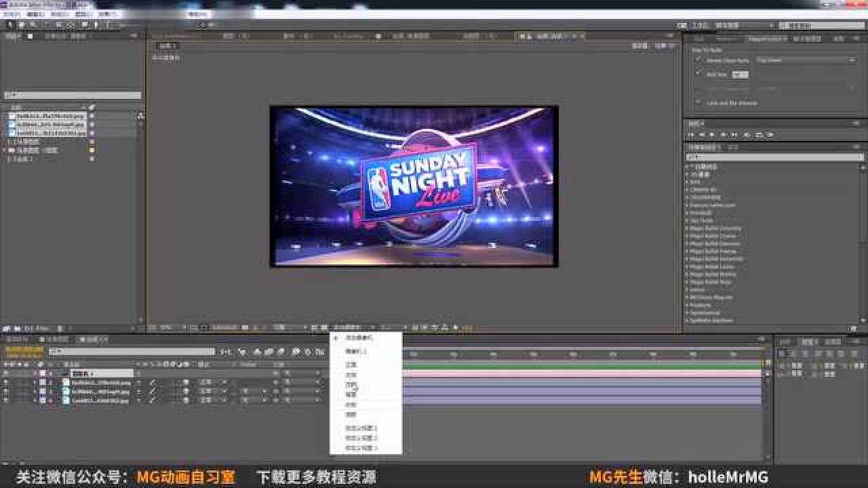This screenshot has height=488, width=868.
Task: Choose 正面 view in popup menu
Action: click(x=351, y=365)
